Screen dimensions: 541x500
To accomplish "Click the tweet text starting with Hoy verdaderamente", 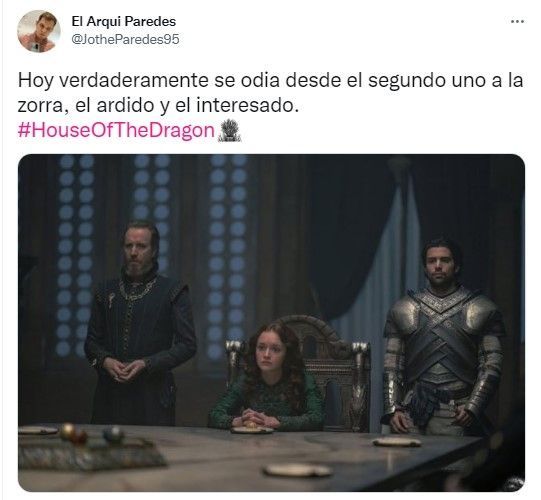I will tap(270, 93).
